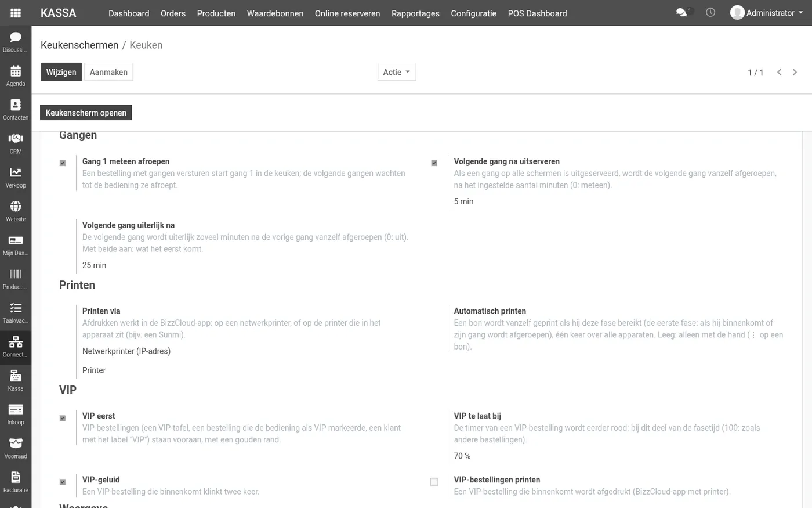Open Discussions in the sidebar
The height and width of the screenshot is (508, 812).
(16, 41)
